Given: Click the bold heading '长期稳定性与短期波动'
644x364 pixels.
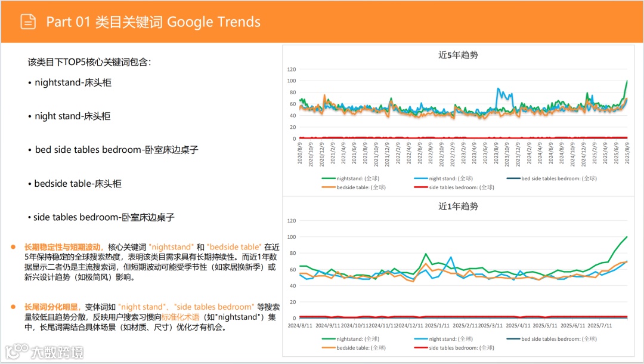Looking at the screenshot, I should coord(63,247).
